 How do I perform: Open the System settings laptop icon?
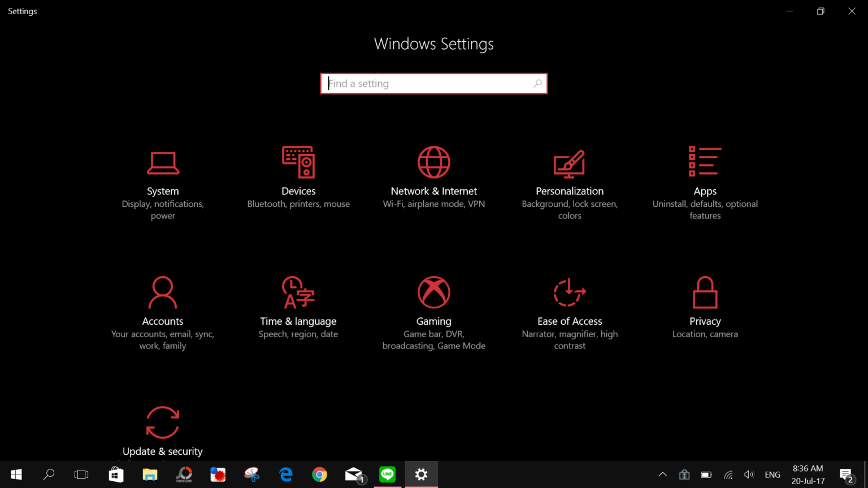pos(163,163)
